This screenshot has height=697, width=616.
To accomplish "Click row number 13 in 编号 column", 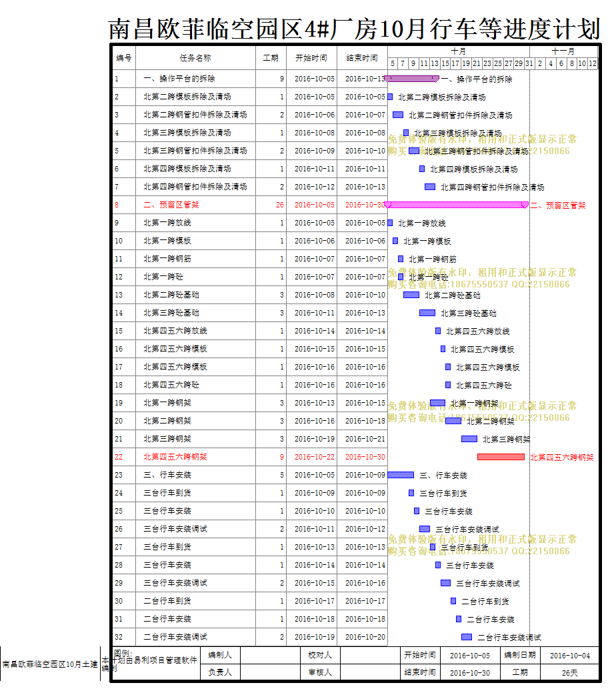I will [x=119, y=295].
